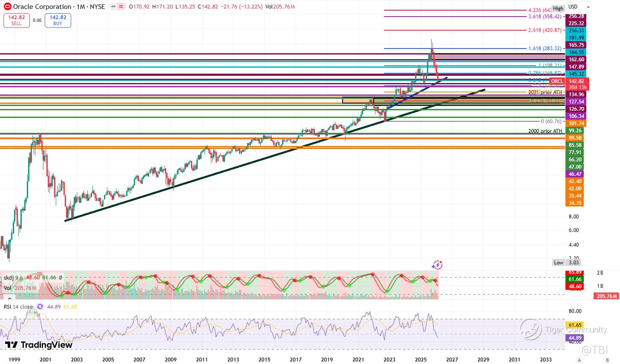This screenshot has width=620, height=364.
Task: Click the pink approximate-sign data status icon
Action: [121, 7]
